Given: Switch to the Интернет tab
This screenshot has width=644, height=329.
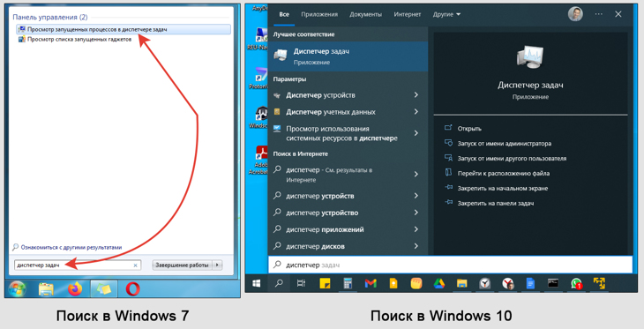Looking at the screenshot, I should tap(407, 14).
